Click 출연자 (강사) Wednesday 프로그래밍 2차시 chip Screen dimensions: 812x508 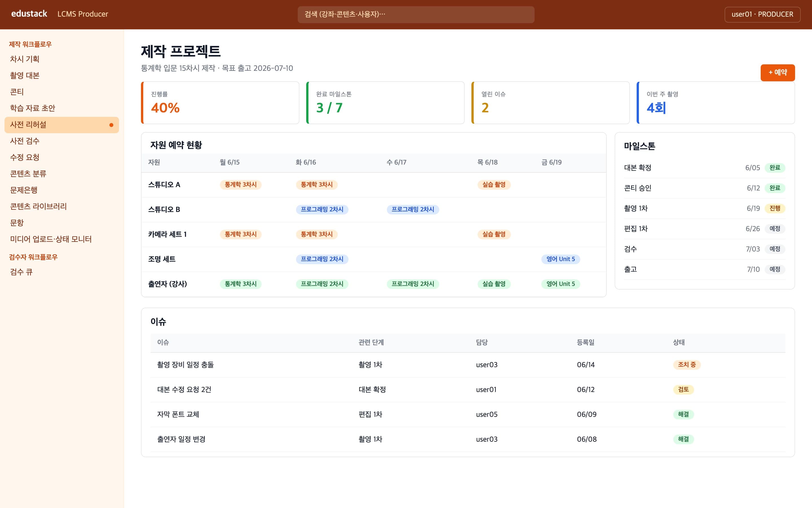(x=413, y=284)
